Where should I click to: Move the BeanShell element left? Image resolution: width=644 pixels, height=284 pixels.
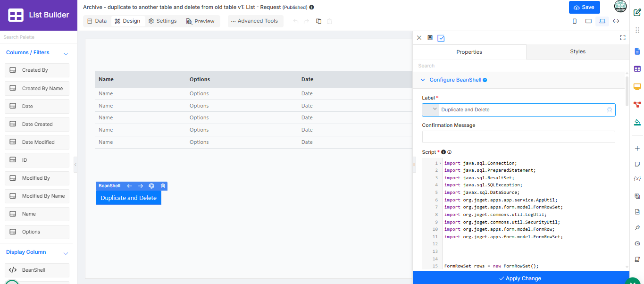point(129,186)
